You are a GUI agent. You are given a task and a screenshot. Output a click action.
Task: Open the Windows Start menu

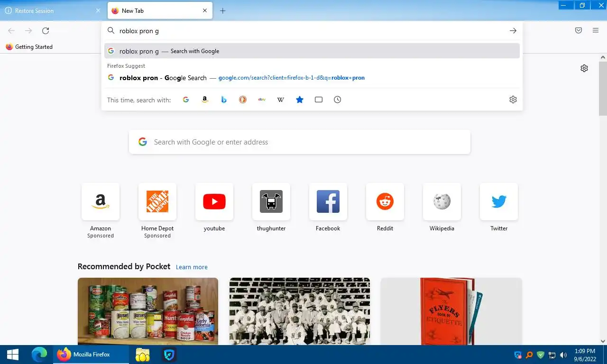coord(13,355)
